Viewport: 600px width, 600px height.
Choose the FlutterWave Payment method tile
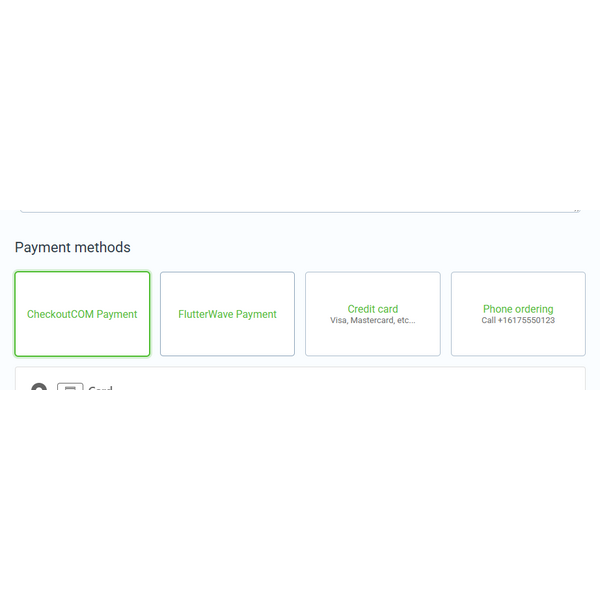[227, 314]
